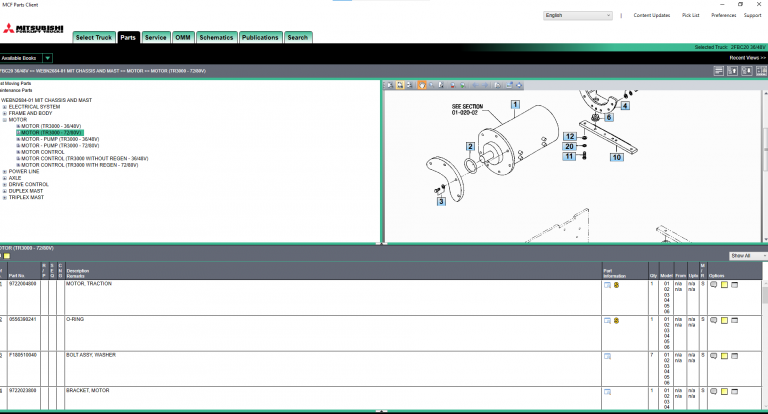
Task: Click the rightmost diagram toolbar icon
Action: click(x=519, y=85)
